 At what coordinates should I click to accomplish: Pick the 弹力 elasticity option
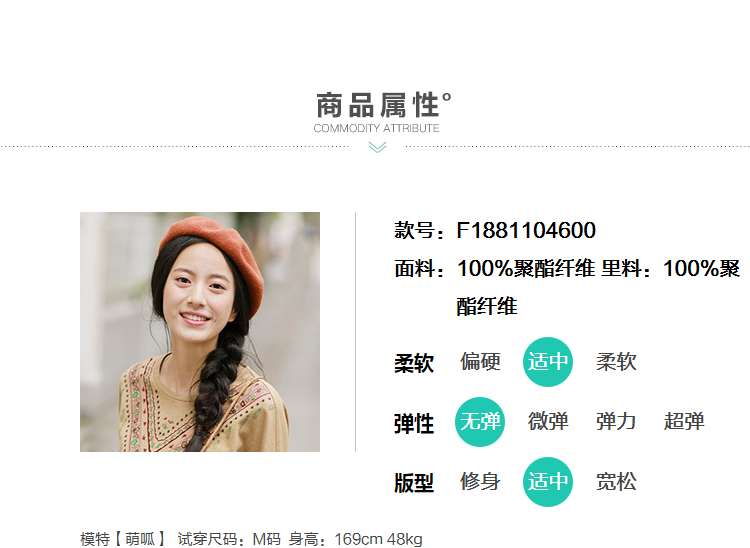click(616, 422)
